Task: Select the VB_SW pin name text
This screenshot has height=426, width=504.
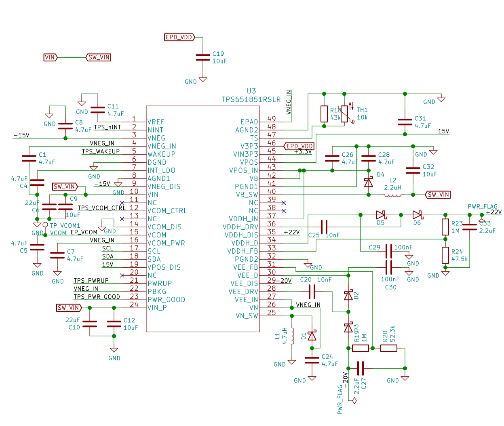Action: (x=247, y=195)
